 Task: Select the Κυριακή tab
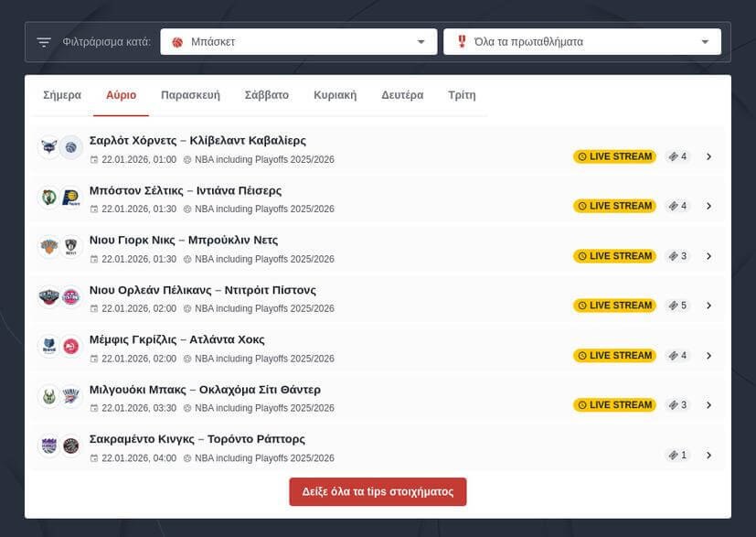(x=335, y=95)
